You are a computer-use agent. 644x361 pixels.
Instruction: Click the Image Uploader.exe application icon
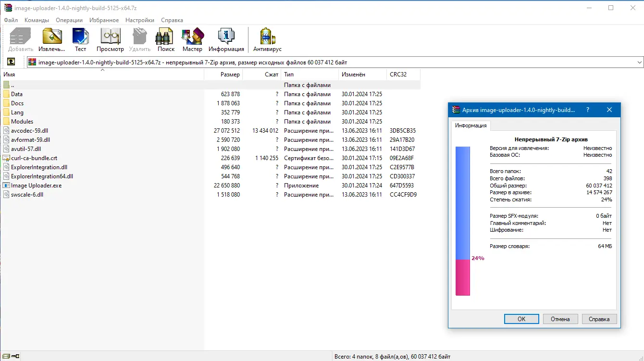click(6, 186)
